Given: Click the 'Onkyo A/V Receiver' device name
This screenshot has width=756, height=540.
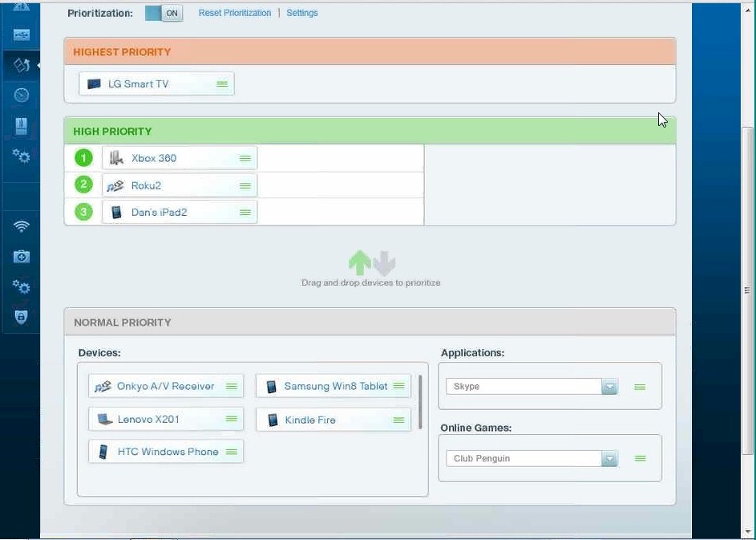Looking at the screenshot, I should coord(165,386).
